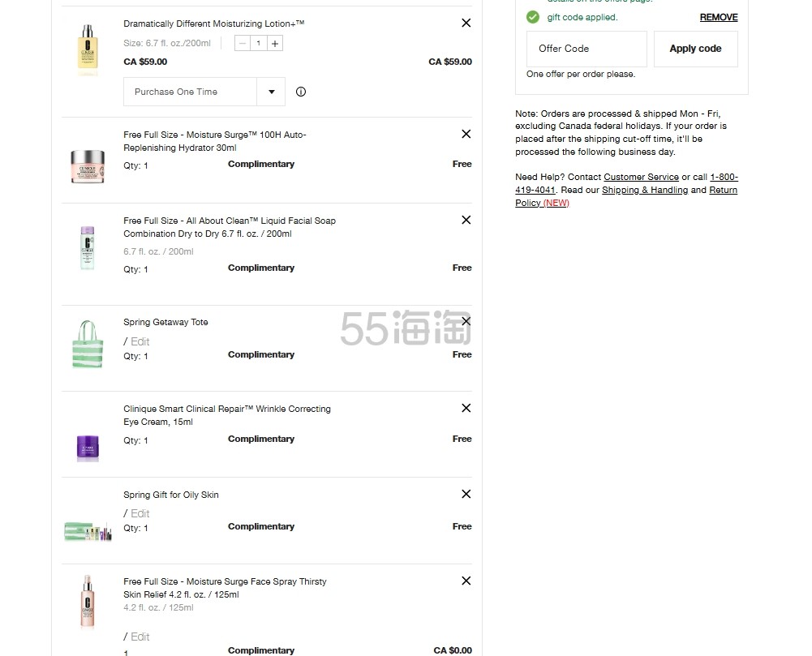Open Purchase One Time dropdown
The width and height of the screenshot is (812, 656).
click(204, 92)
